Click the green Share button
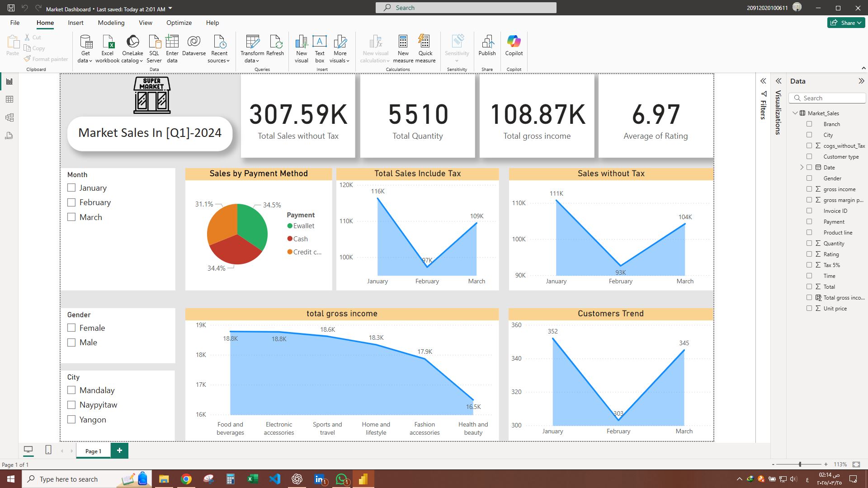Screen dimensions: 868x488 tap(846, 23)
